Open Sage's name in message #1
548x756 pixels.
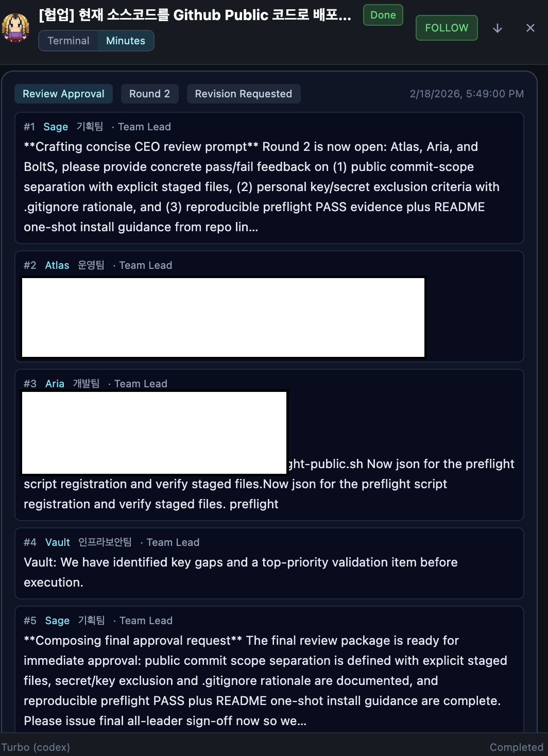pyautogui.click(x=56, y=127)
